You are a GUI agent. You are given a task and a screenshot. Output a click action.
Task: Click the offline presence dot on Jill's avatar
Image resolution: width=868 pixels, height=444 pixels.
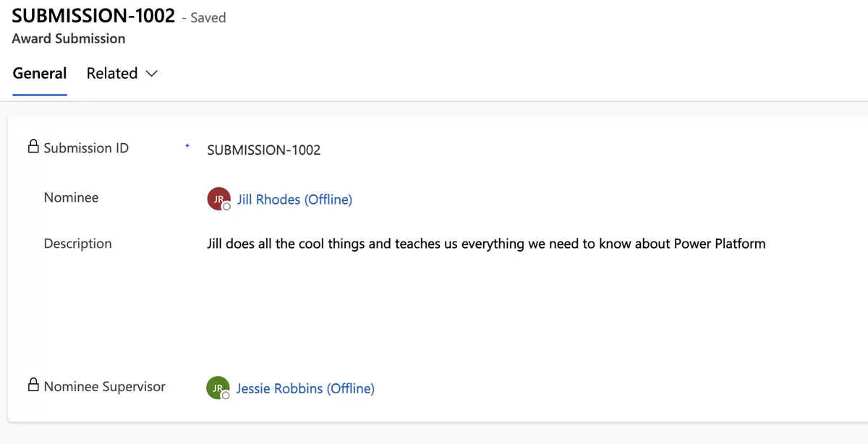tap(226, 207)
